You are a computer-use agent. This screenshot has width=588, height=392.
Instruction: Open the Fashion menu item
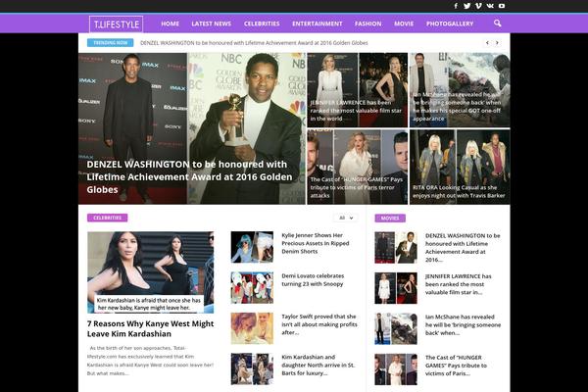pos(367,24)
